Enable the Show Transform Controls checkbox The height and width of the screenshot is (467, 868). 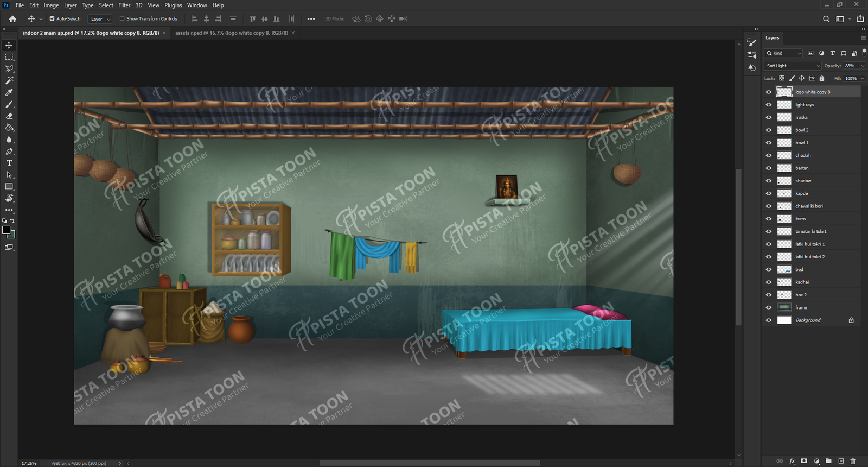(122, 18)
